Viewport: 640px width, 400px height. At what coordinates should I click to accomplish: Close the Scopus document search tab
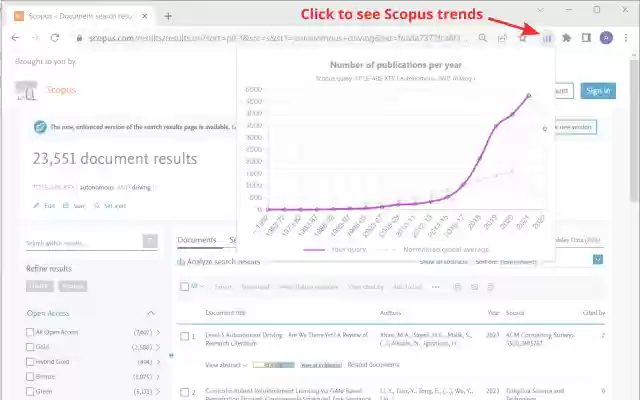pos(144,16)
